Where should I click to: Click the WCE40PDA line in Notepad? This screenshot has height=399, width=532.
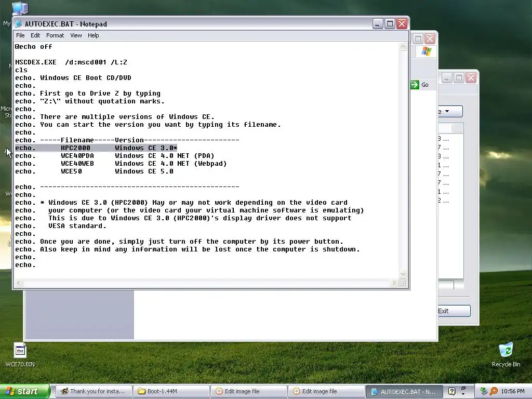coord(115,156)
